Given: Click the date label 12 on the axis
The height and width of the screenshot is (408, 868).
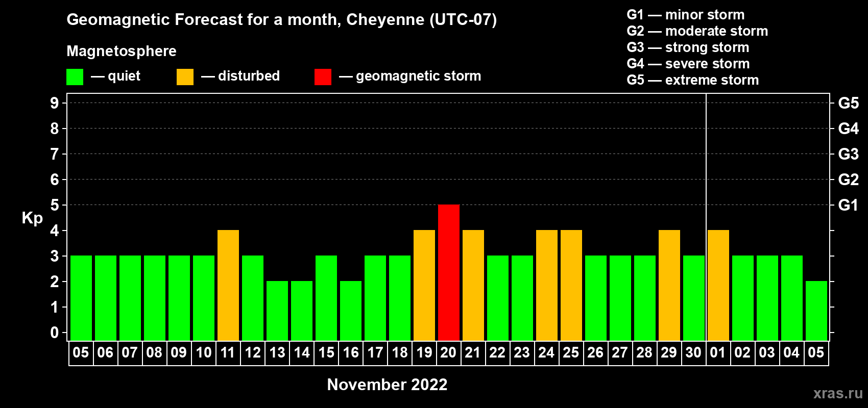Looking at the screenshot, I should 253,352.
